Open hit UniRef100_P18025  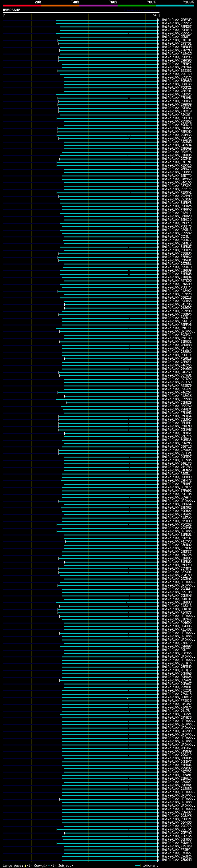176,54
